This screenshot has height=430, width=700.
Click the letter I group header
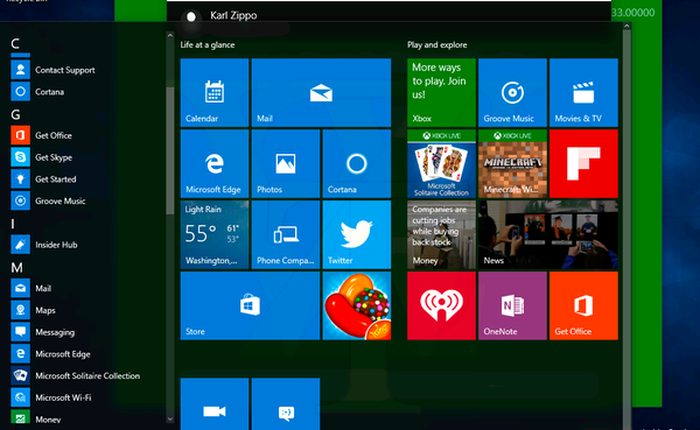click(x=12, y=224)
